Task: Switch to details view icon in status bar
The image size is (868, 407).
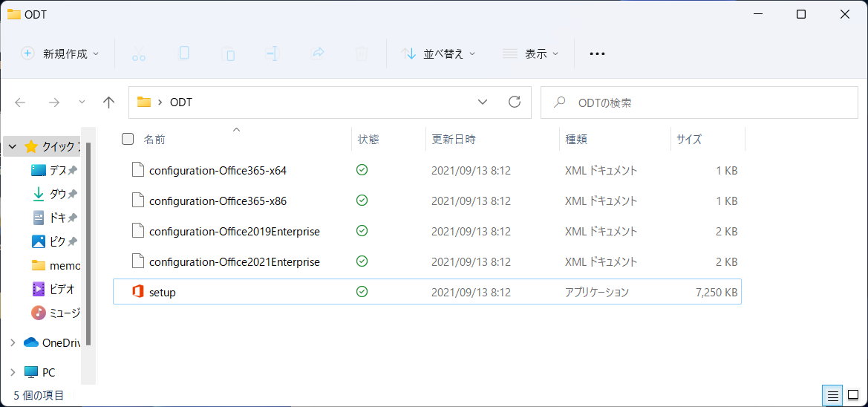Action: pyautogui.click(x=832, y=395)
